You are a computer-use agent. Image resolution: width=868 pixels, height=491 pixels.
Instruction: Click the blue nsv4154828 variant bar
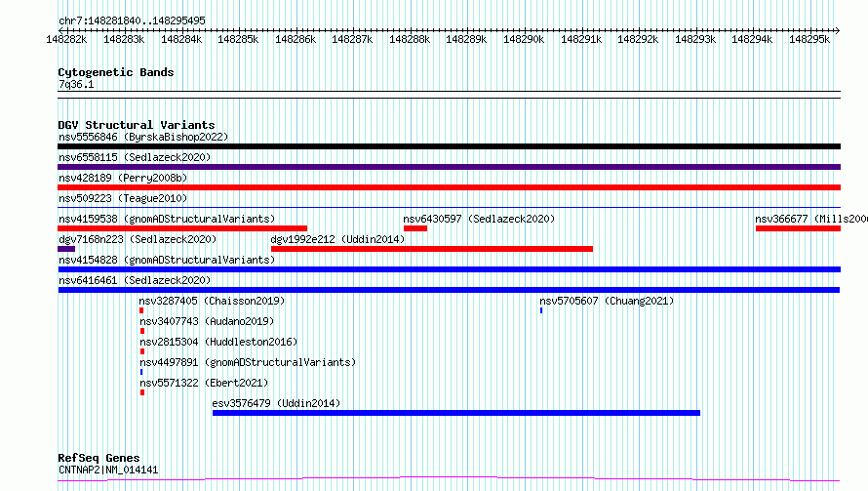(x=449, y=269)
